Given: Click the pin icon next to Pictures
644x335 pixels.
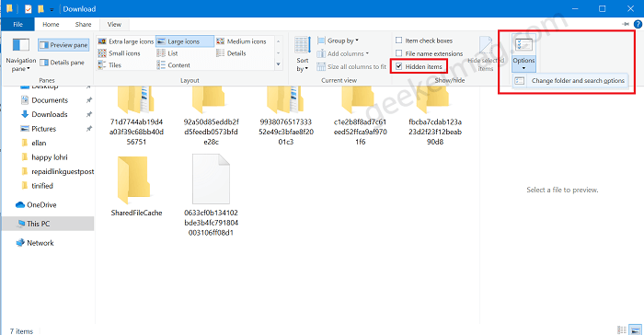Looking at the screenshot, I should click(88, 129).
